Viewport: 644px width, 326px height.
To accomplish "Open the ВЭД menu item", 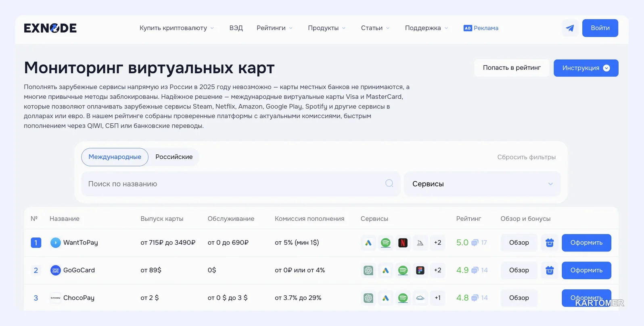I will point(236,28).
